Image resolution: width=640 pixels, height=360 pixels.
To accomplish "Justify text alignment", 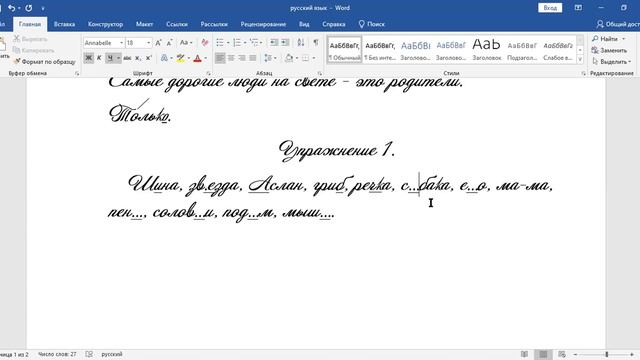I will coord(253,58).
